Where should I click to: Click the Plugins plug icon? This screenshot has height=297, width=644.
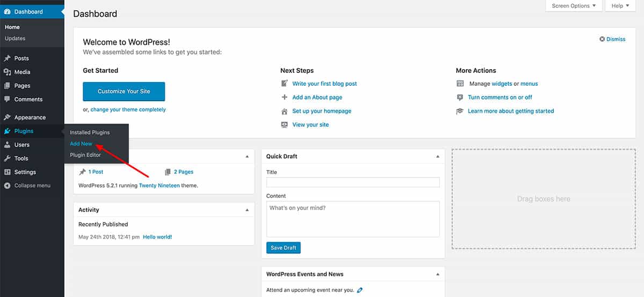7,131
